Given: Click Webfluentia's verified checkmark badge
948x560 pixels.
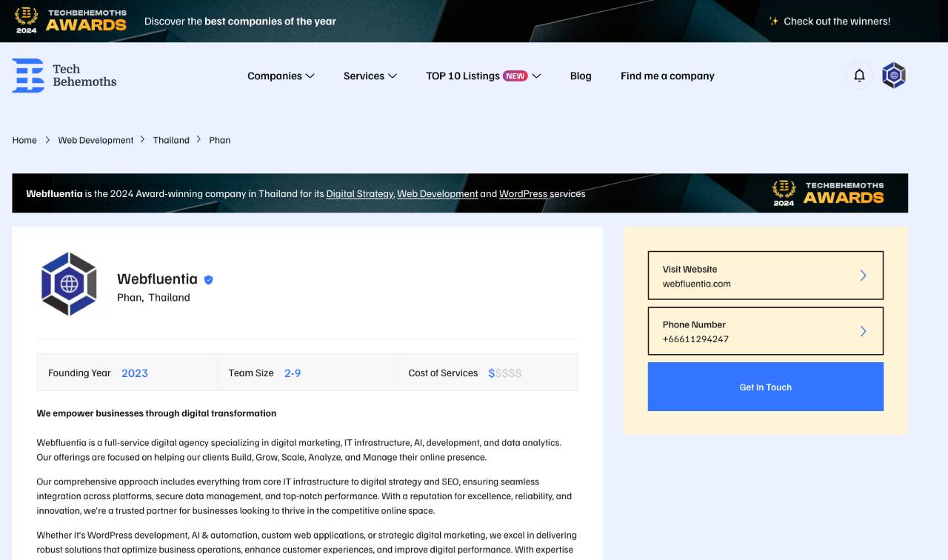Looking at the screenshot, I should (x=207, y=279).
